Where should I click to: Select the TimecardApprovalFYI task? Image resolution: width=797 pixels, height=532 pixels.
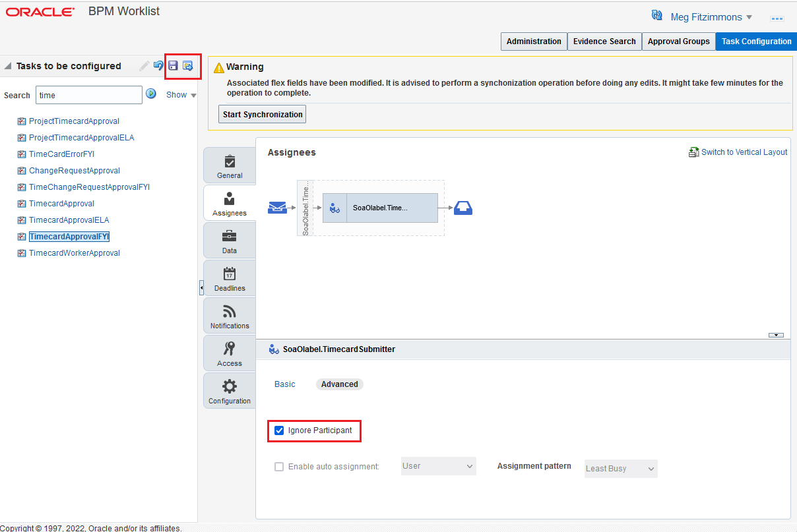point(69,237)
